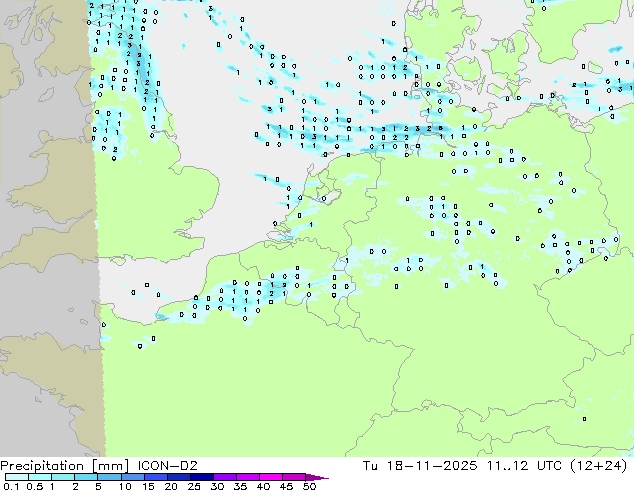Viewport: 634px width, 490px height.
Task: Click the legend value '0.5'
Action: (x=35, y=486)
